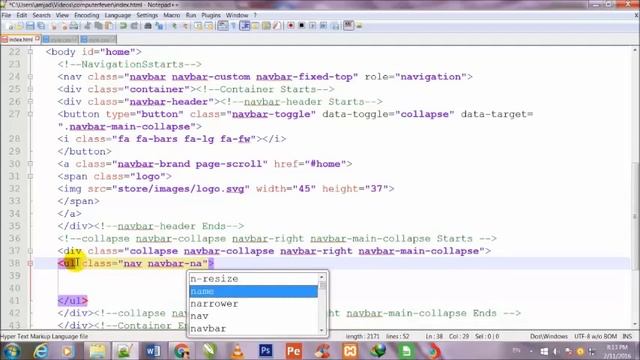This screenshot has height=360, width=640.
Task: Toggle Show All Characters icon
Action: [233, 26]
